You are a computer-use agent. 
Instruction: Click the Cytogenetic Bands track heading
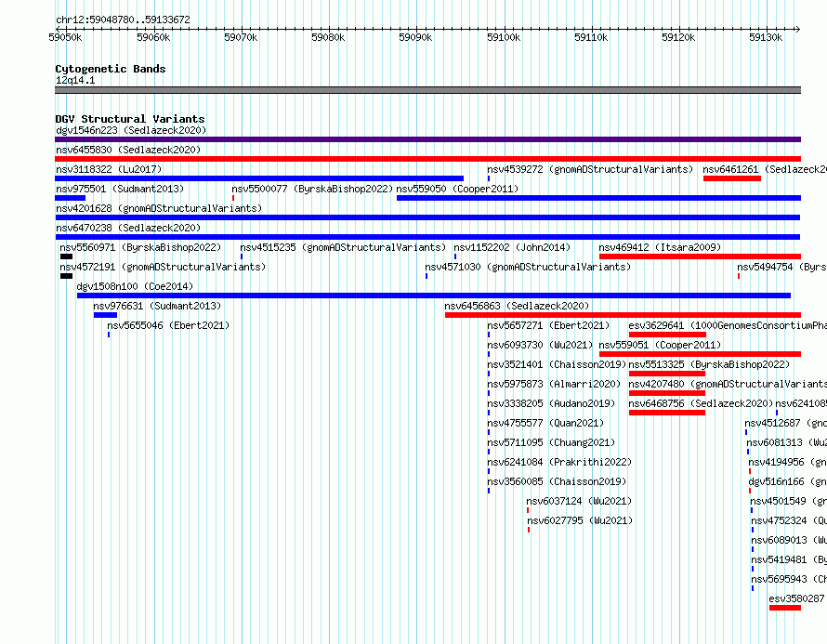(111, 69)
